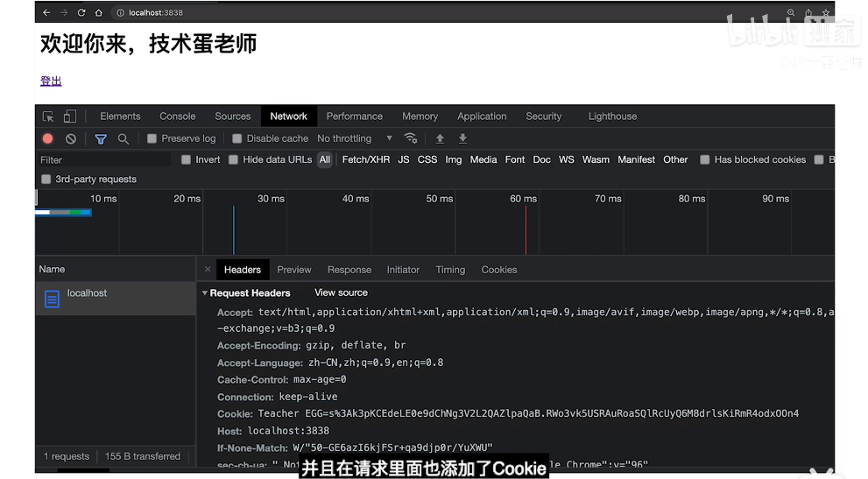Open the Elements panel tab

(x=120, y=116)
